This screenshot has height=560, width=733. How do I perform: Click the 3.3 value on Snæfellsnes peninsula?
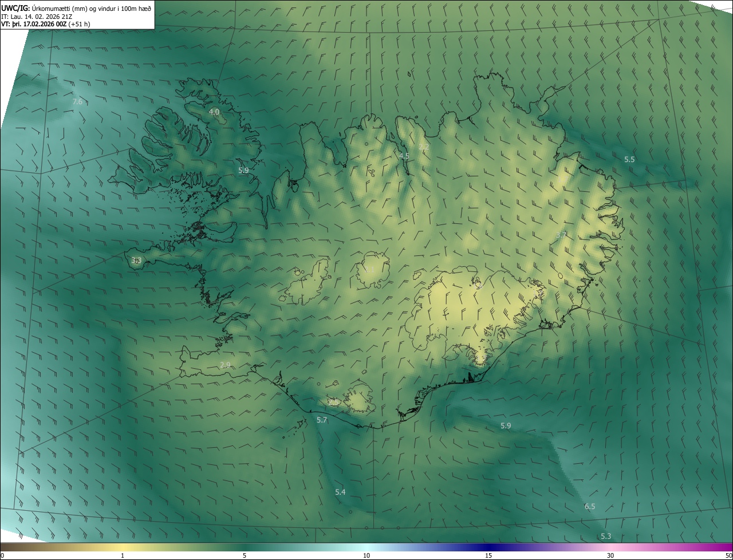tap(136, 260)
